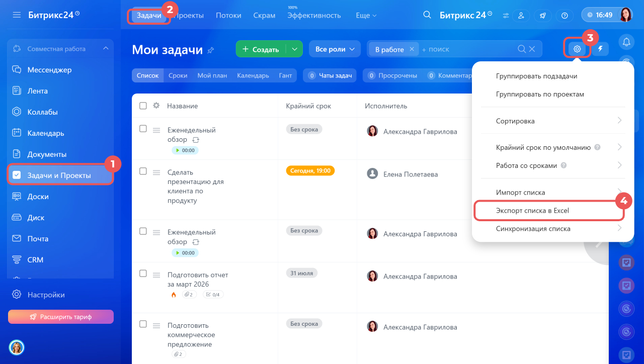This screenshot has height=364, width=644.
Task: Open the Messenger sidebar item
Action: pyautogui.click(x=49, y=70)
